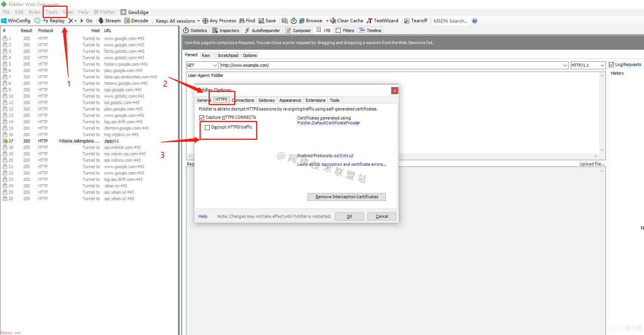Switch to the Composer tab

tap(298, 31)
